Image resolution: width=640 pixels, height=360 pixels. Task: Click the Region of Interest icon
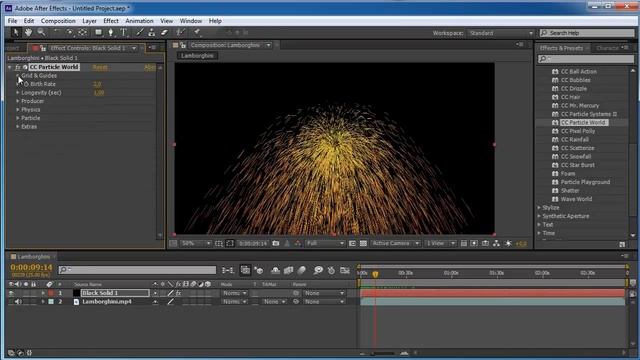click(x=352, y=243)
